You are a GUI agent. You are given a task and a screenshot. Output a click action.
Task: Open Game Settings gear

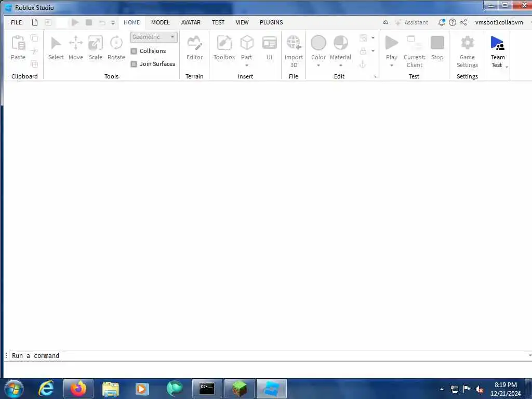pos(467,43)
